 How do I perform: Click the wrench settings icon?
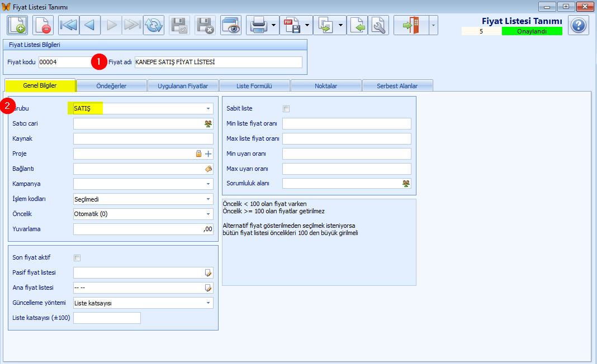378,25
